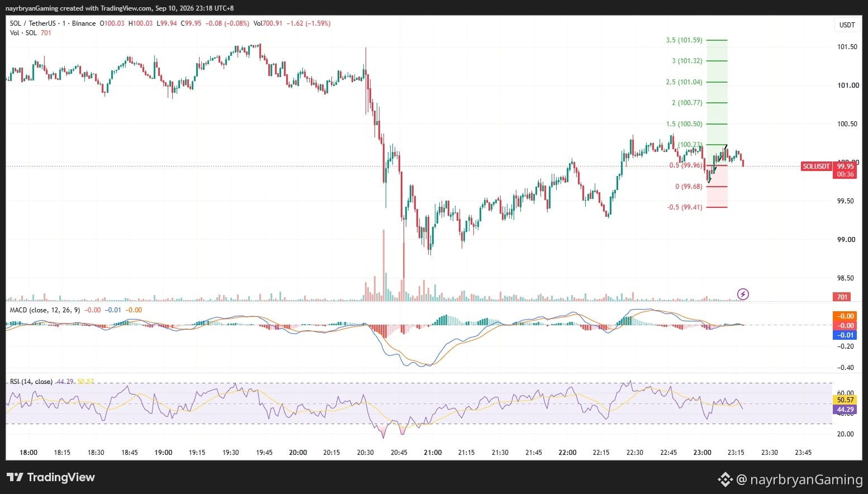Click the Vol · SOL indicator label
Image resolution: width=868 pixels, height=494 pixels.
coord(23,33)
